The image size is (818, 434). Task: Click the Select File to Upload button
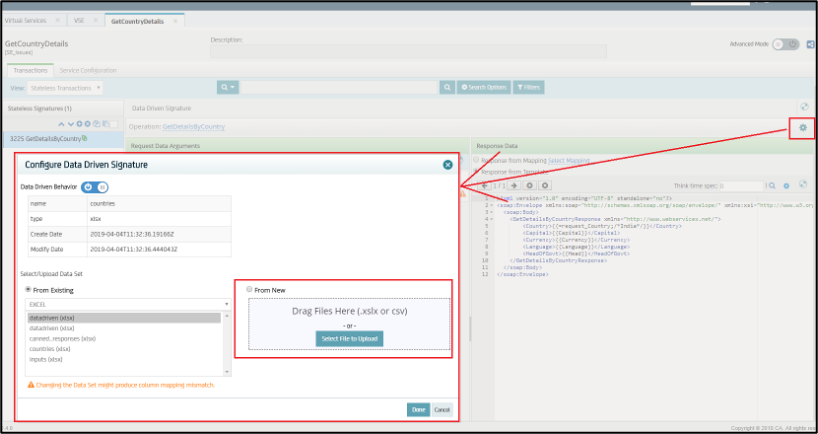[349, 339]
